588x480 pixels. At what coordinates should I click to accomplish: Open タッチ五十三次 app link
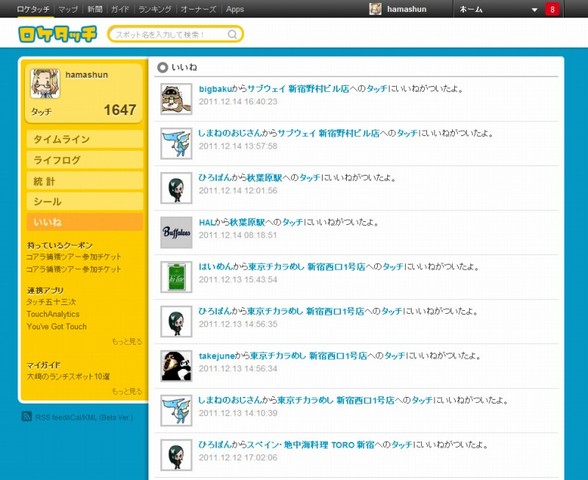(51, 302)
